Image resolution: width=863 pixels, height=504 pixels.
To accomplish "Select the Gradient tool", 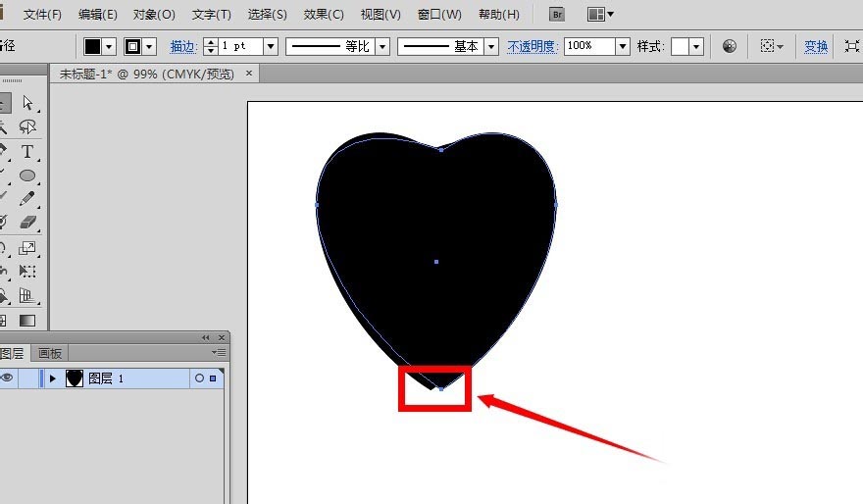I will pos(27,321).
